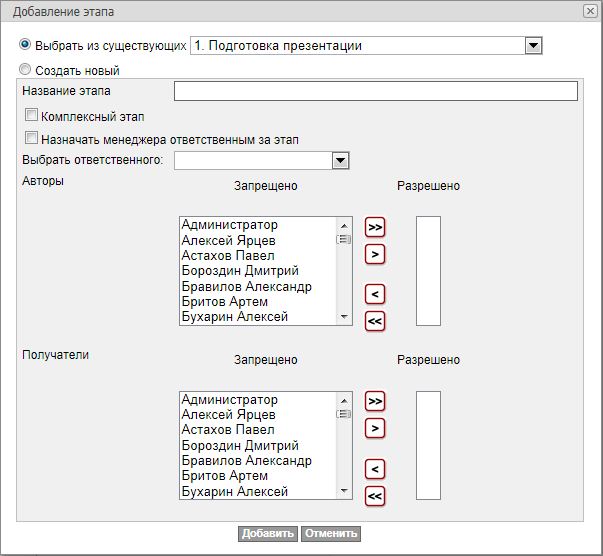Click the move-all-left button in the Получатели section
Screen dimensions: 603x556
[x=375, y=495]
